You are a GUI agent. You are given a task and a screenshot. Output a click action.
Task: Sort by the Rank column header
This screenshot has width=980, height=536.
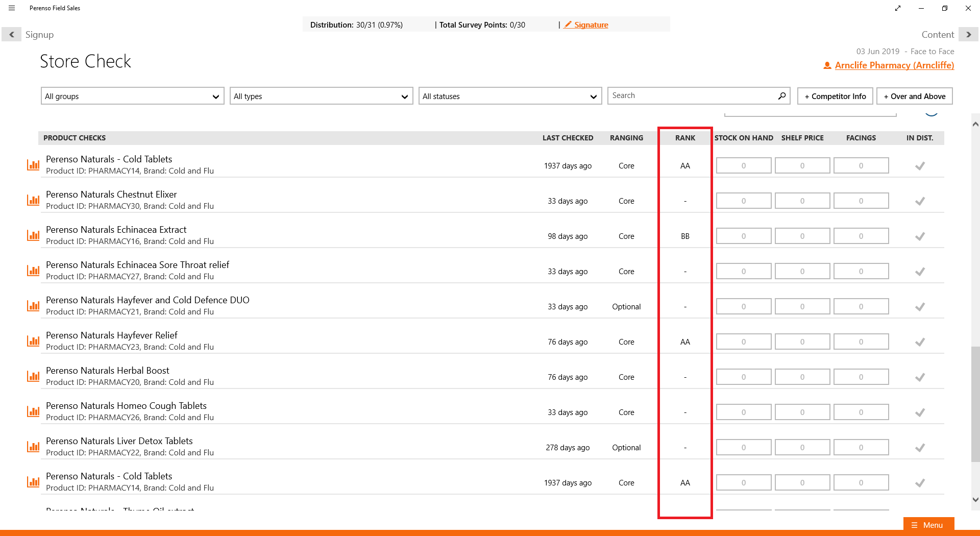685,138
